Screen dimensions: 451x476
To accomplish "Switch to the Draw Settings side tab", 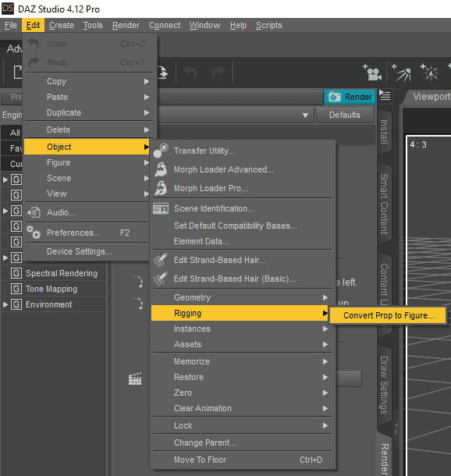I will (384, 385).
